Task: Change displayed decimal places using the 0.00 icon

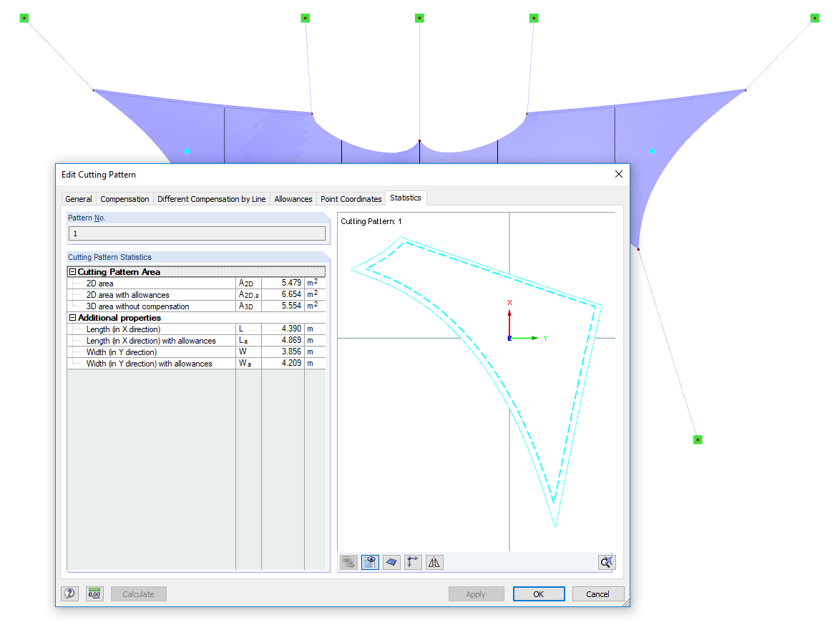Action: tap(94, 593)
